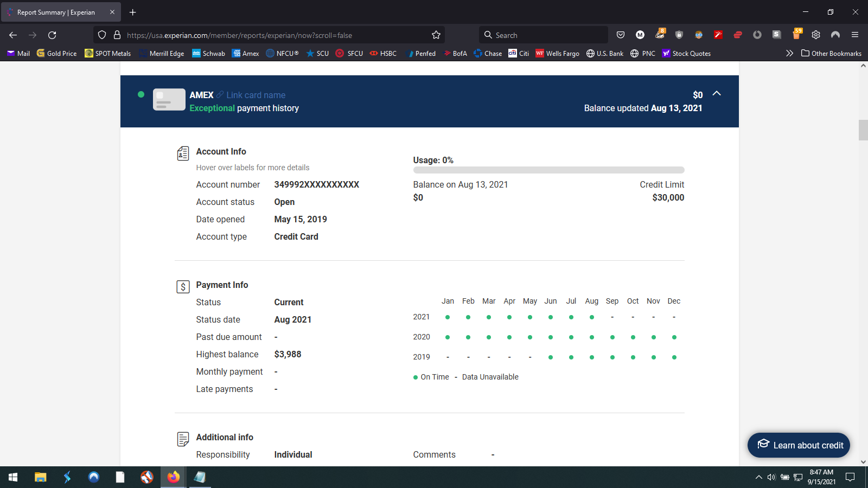
Task: Click inside the address bar
Action: pyautogui.click(x=271, y=35)
